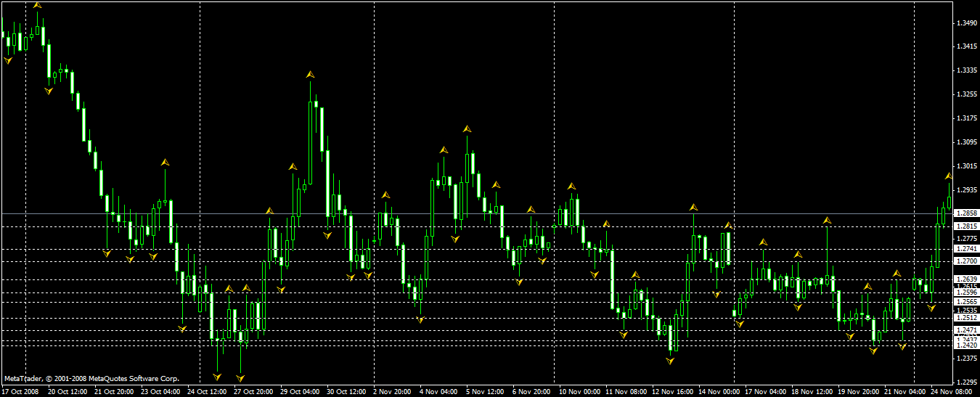The height and width of the screenshot is (397, 980).
Task: Click the 1.3175 price scale label
Action: [x=966, y=119]
